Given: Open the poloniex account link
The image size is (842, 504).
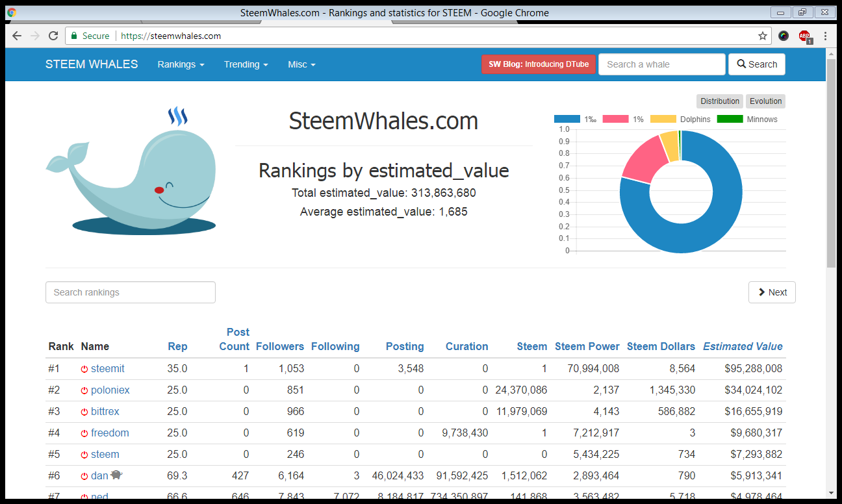Looking at the screenshot, I should [110, 390].
